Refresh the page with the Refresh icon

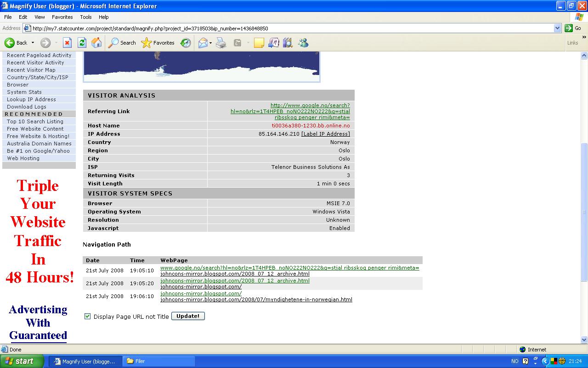pos(82,43)
